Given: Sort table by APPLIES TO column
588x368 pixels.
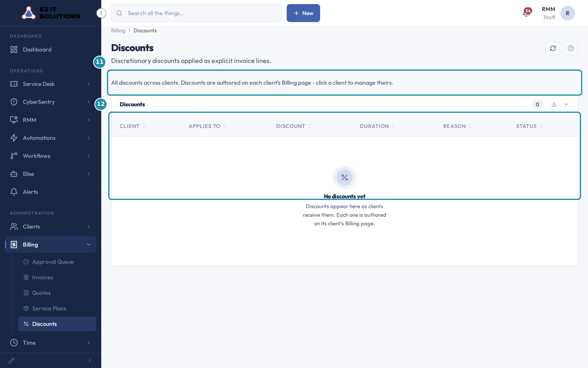Looking at the screenshot, I should pos(208,126).
